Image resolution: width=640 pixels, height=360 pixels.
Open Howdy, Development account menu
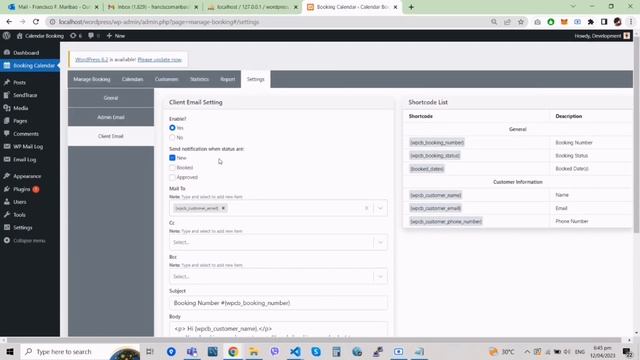click(x=602, y=36)
